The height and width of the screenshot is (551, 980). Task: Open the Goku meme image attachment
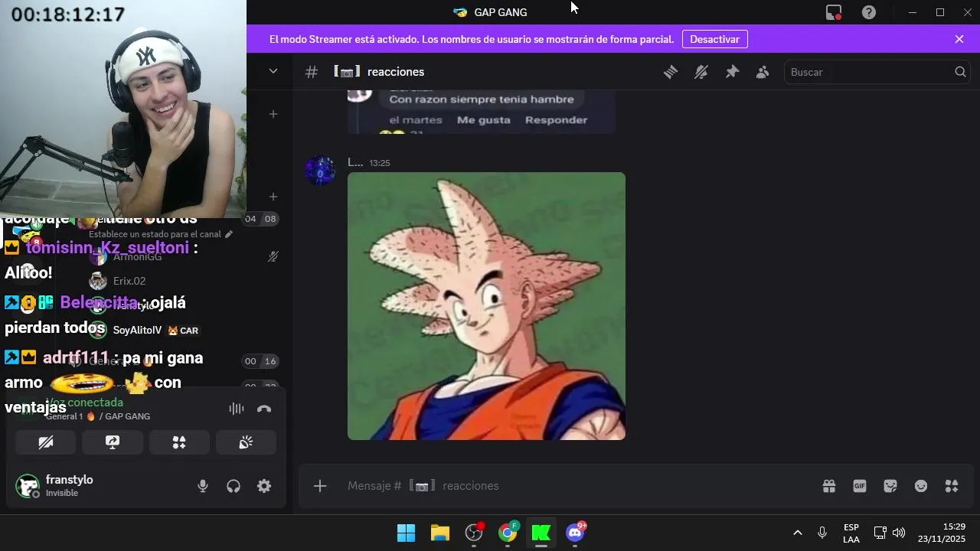(x=486, y=306)
